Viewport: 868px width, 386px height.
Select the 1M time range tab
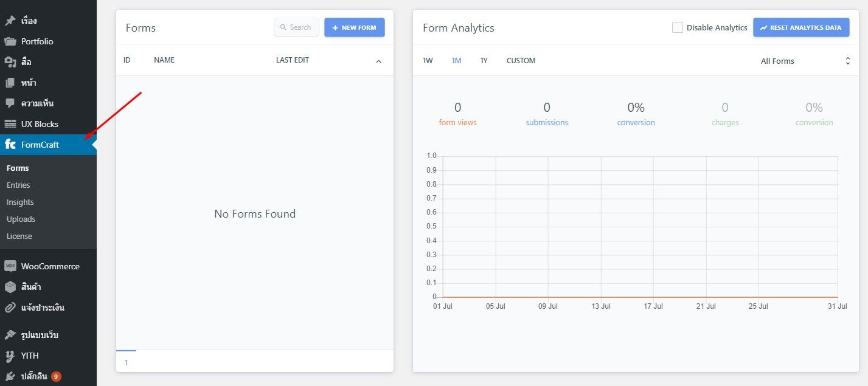click(456, 61)
